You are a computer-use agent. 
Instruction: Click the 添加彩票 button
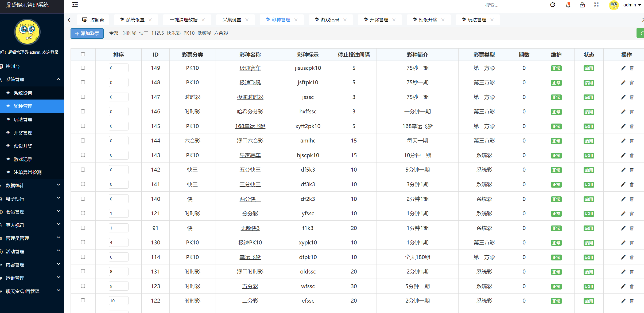pos(87,33)
